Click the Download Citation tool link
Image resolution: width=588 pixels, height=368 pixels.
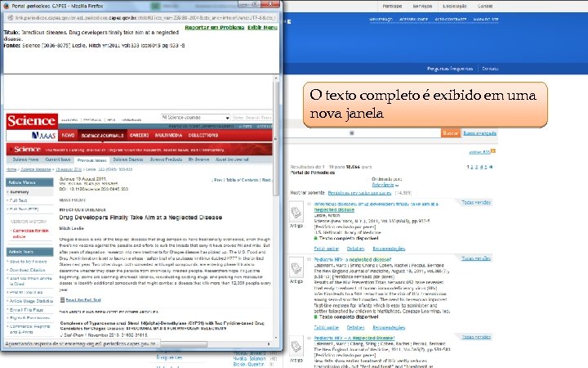[27, 270]
